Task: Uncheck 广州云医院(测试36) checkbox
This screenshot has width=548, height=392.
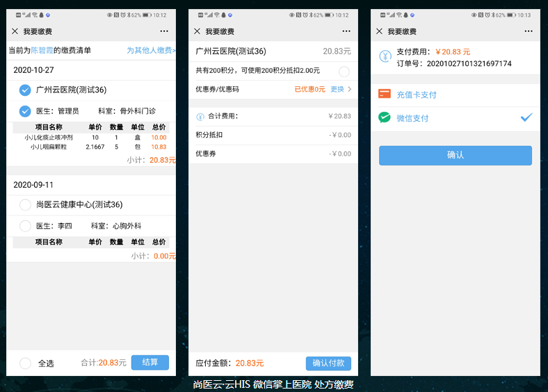Action: 25,90
